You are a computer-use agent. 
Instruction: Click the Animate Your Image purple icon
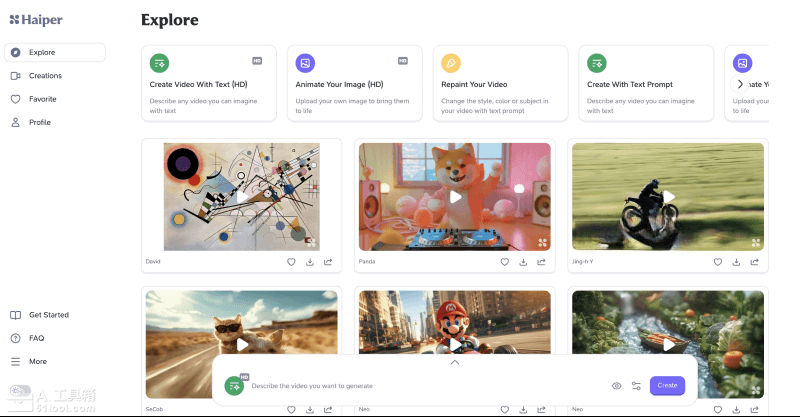click(x=305, y=63)
